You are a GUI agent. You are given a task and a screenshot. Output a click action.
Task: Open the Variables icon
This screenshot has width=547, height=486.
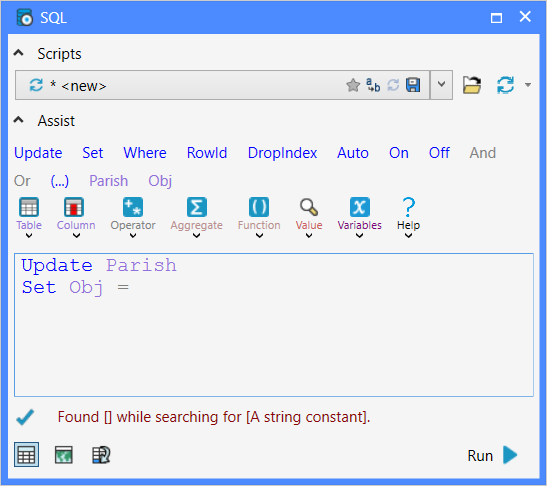(360, 207)
